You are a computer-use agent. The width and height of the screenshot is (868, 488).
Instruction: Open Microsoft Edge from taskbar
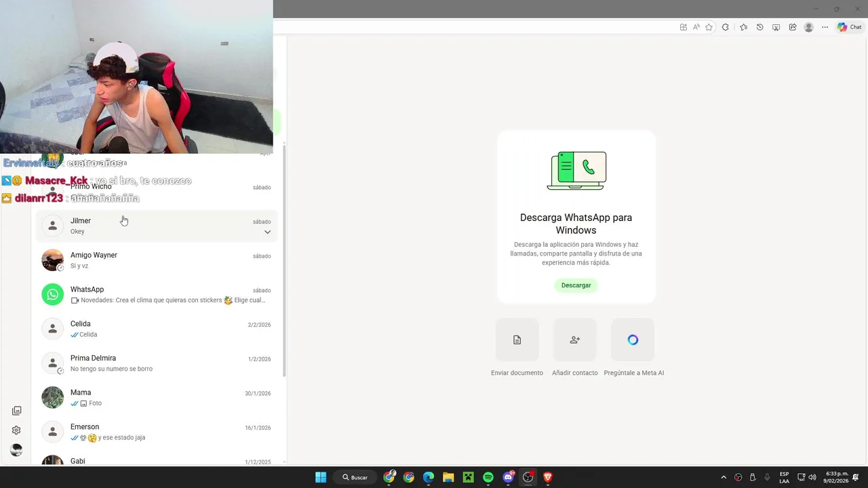pyautogui.click(x=429, y=477)
